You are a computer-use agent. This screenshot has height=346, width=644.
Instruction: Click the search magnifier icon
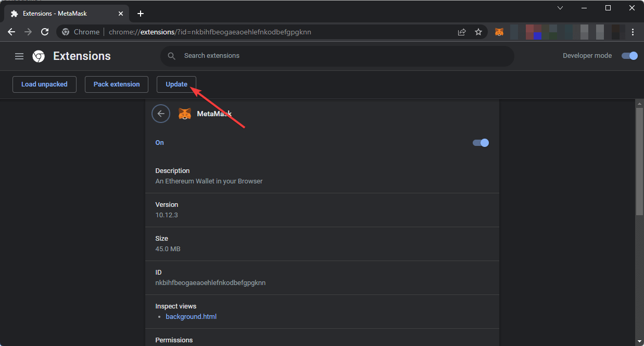[171, 56]
